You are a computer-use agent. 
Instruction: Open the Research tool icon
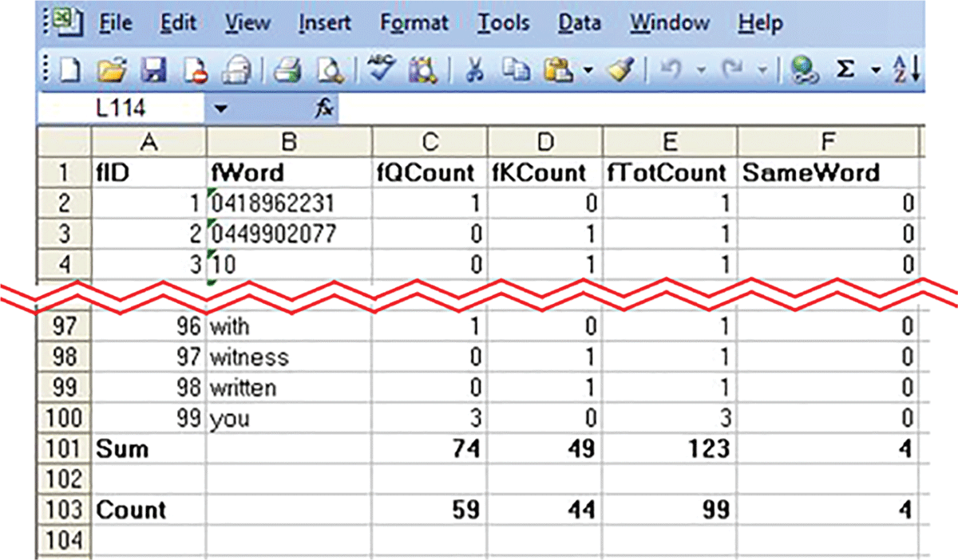pyautogui.click(x=422, y=71)
